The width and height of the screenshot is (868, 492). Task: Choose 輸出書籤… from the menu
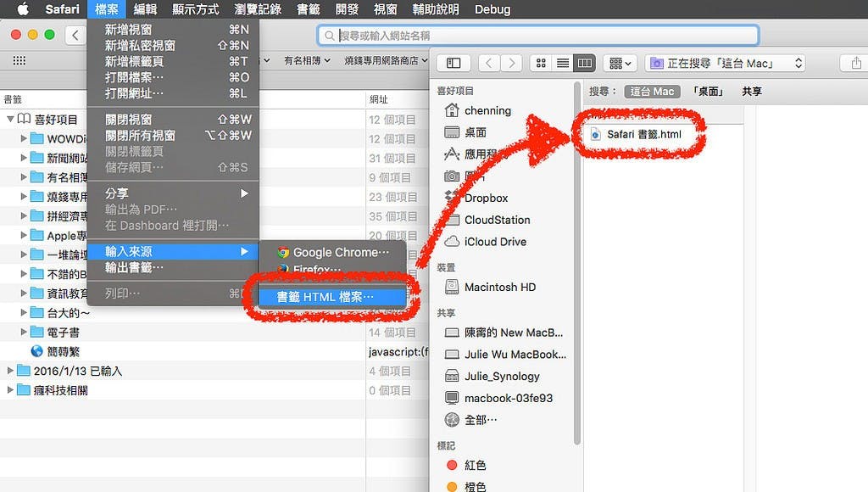tap(173, 267)
